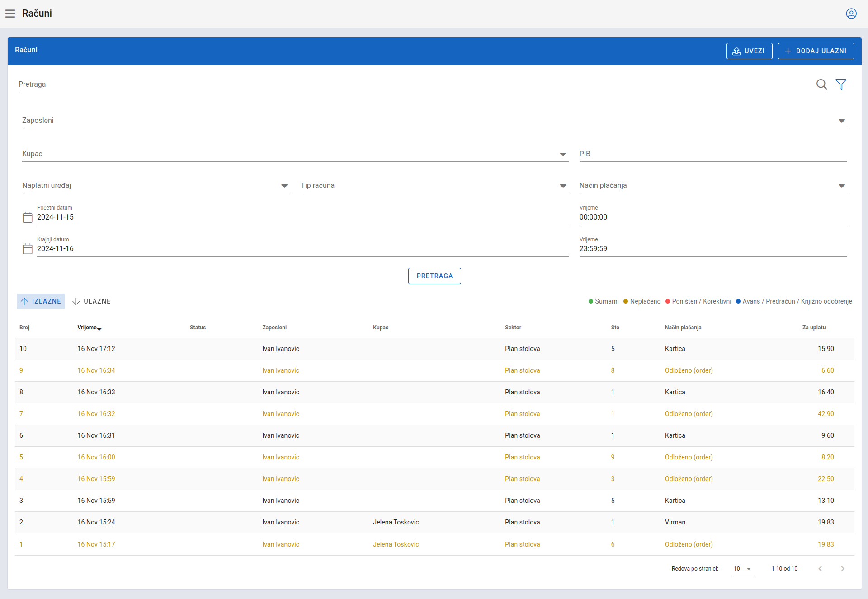
Task: Sort by Kupac column header
Action: pos(381,328)
